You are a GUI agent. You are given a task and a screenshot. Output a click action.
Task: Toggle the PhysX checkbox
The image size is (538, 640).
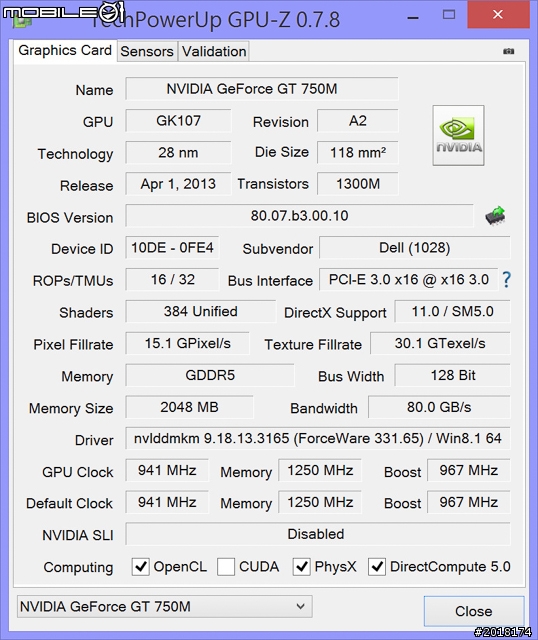coord(301,567)
